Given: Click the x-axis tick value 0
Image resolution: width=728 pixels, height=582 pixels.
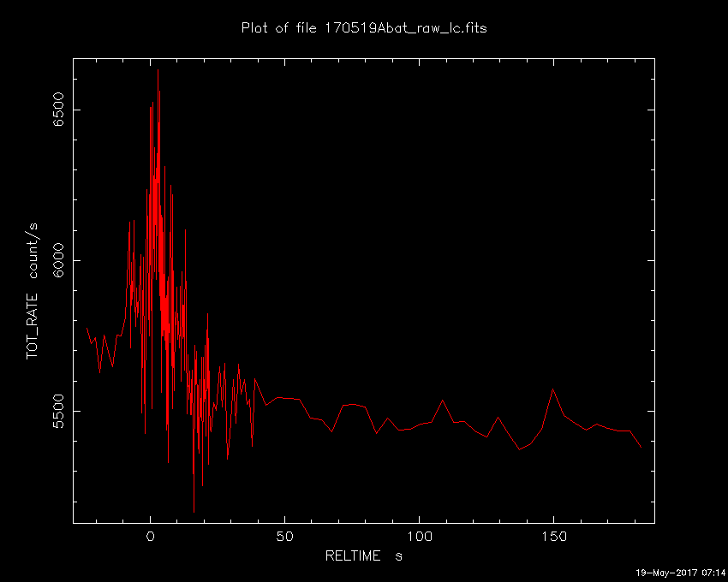Looking at the screenshot, I should (x=151, y=537).
